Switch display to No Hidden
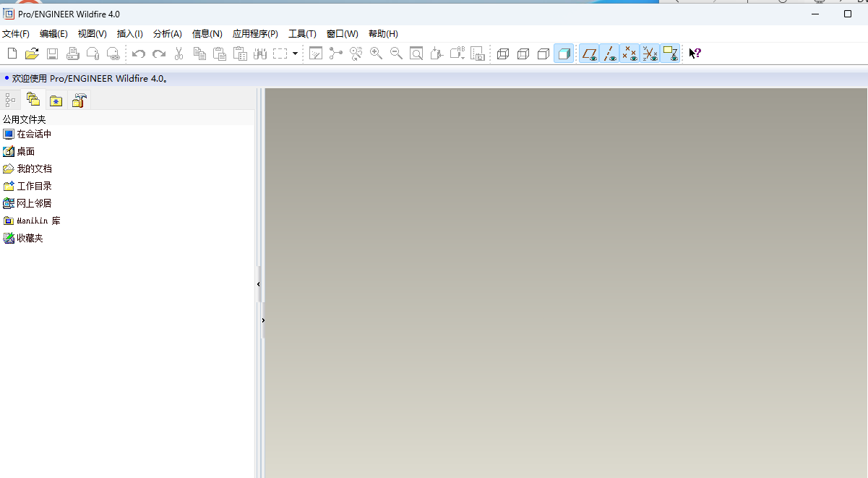Viewport: 868px width, 478px height. [x=543, y=54]
